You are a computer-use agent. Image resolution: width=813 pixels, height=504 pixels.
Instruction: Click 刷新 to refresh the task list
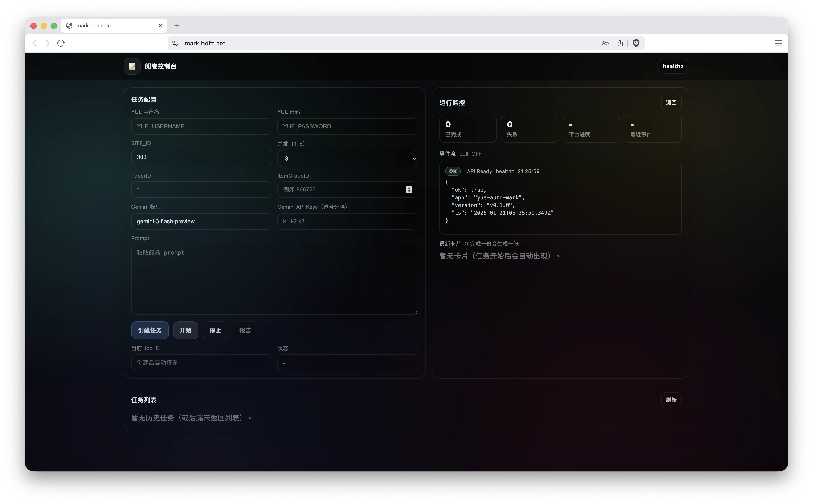coord(671,400)
